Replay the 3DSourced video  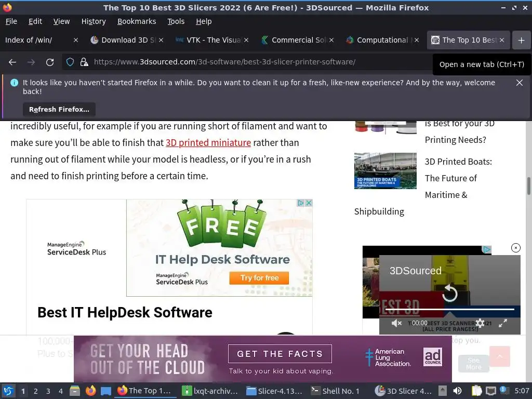click(450, 294)
